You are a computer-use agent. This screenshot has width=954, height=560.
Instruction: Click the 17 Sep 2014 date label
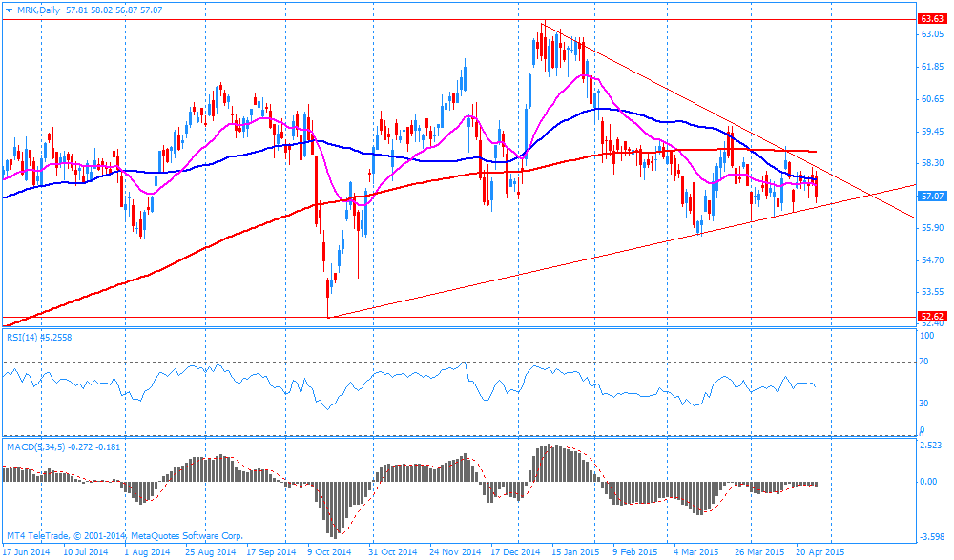coord(271,552)
